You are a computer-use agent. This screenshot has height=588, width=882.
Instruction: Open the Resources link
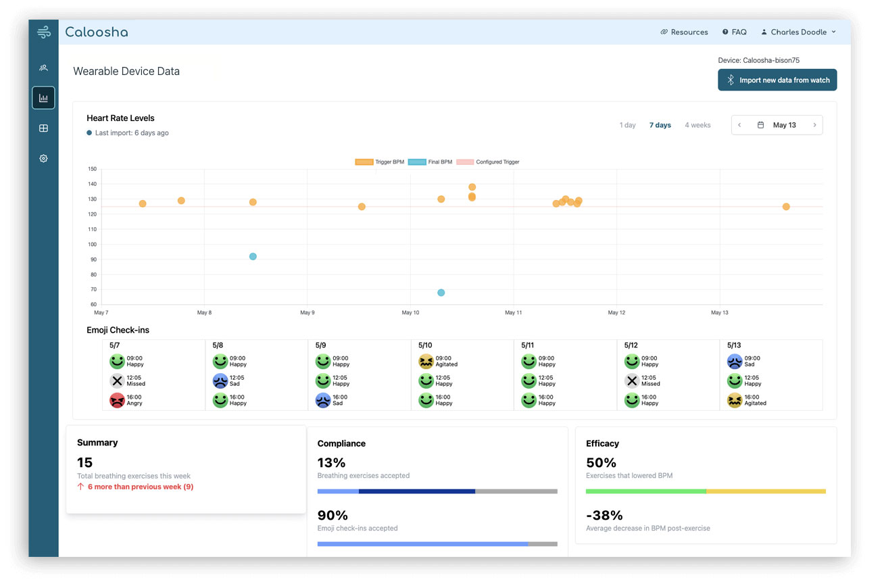coord(684,32)
